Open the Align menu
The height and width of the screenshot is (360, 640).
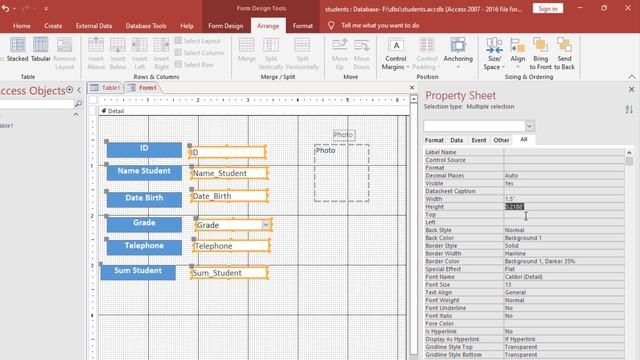tap(518, 53)
